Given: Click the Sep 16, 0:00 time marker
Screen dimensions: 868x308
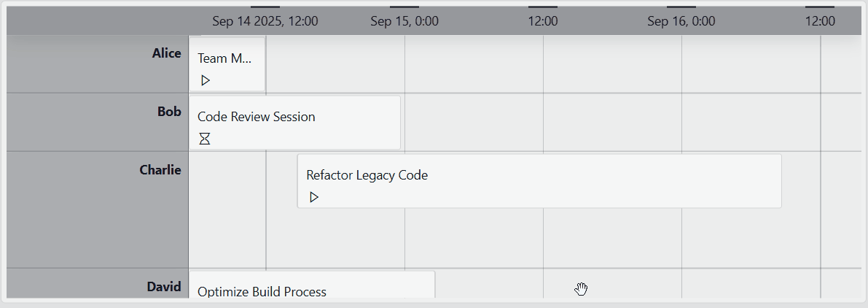Looking at the screenshot, I should 681,21.
